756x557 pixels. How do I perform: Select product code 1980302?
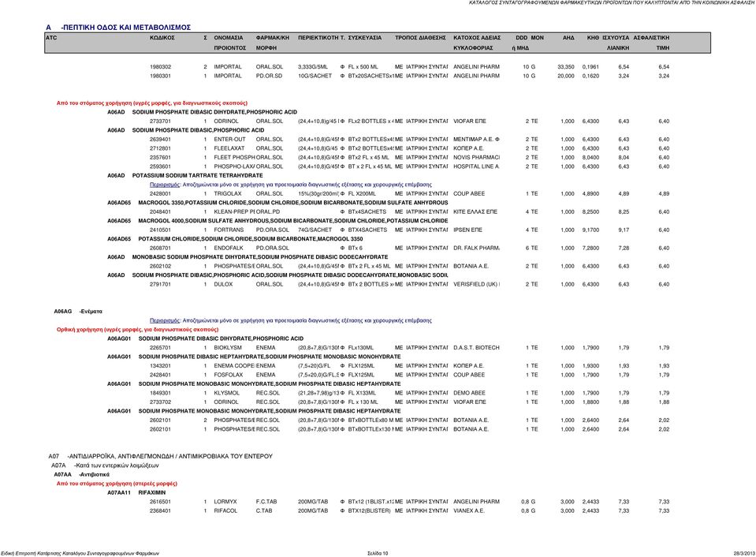tap(160, 67)
